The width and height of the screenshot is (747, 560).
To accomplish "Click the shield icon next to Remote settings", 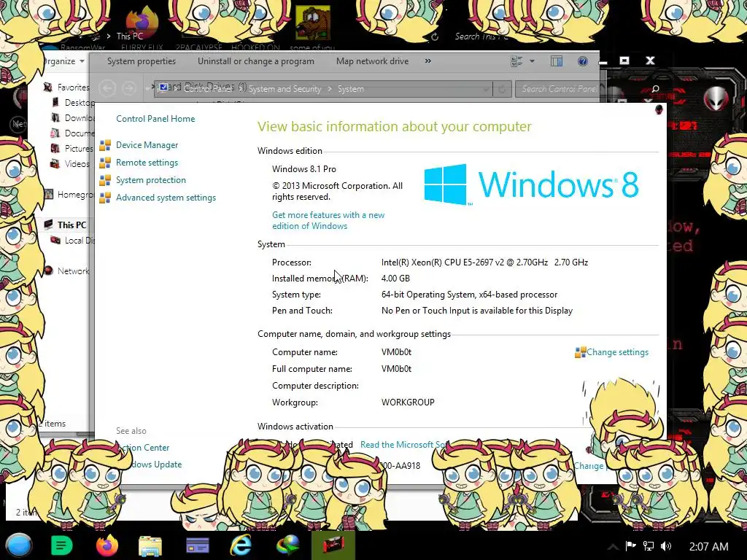I will [105, 163].
